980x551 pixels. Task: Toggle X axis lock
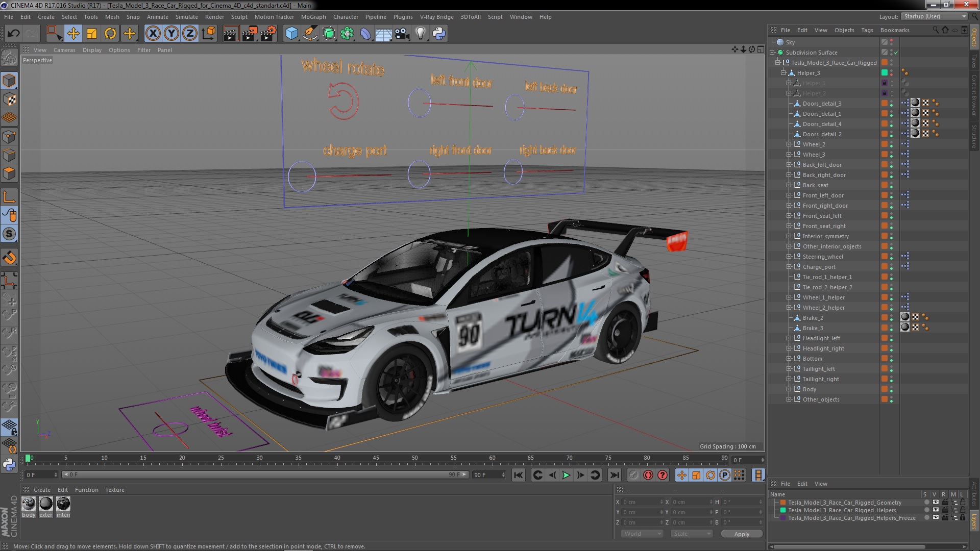coord(153,34)
